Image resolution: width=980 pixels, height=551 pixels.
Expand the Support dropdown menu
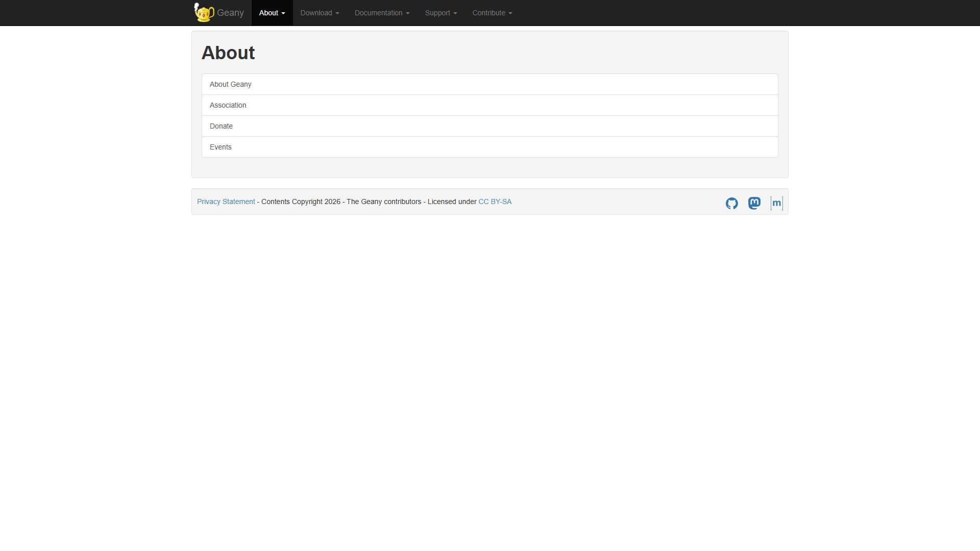441,13
